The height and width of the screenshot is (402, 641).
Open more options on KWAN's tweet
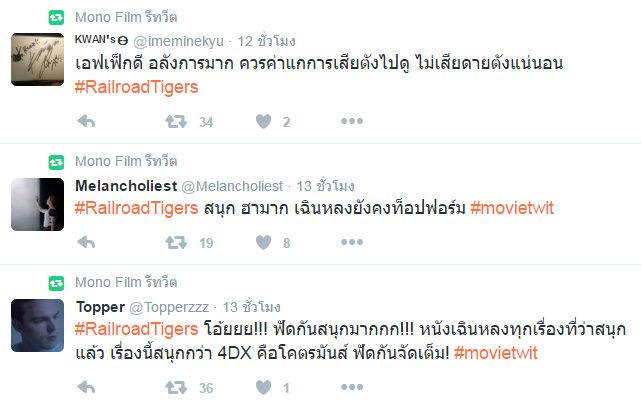click(x=351, y=121)
